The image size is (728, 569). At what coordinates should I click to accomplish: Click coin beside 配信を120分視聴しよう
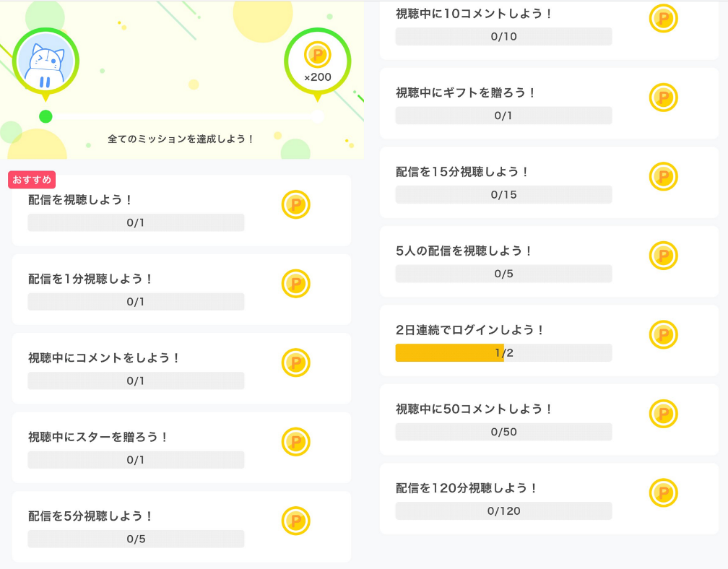coord(664,493)
